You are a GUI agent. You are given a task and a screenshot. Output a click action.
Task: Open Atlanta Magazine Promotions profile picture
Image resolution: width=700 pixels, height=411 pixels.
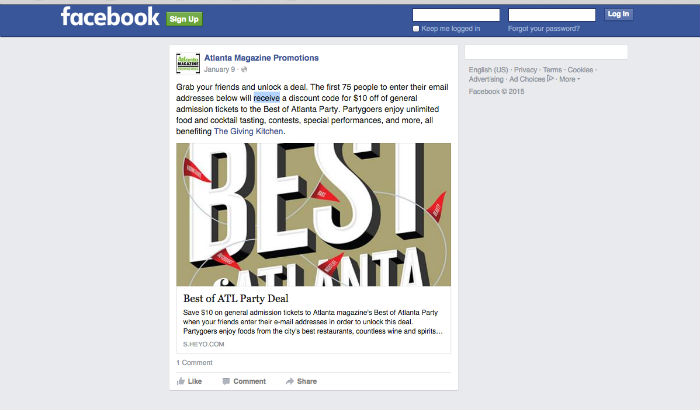tap(188, 63)
